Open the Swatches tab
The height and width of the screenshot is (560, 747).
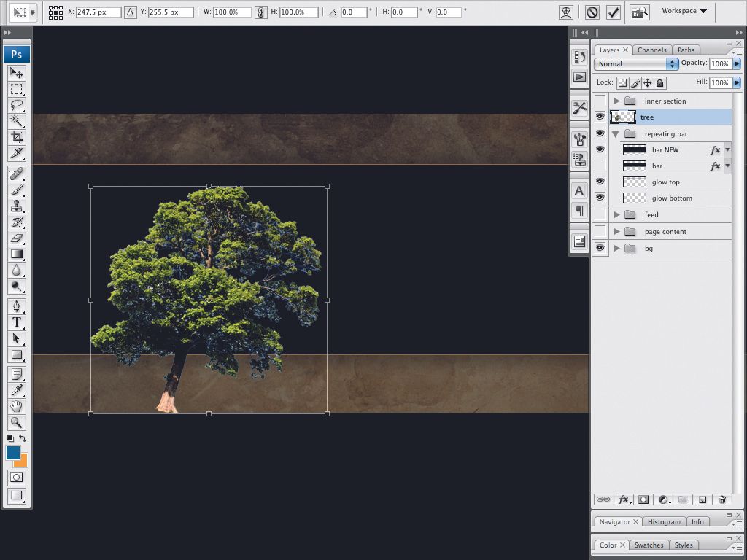click(648, 545)
